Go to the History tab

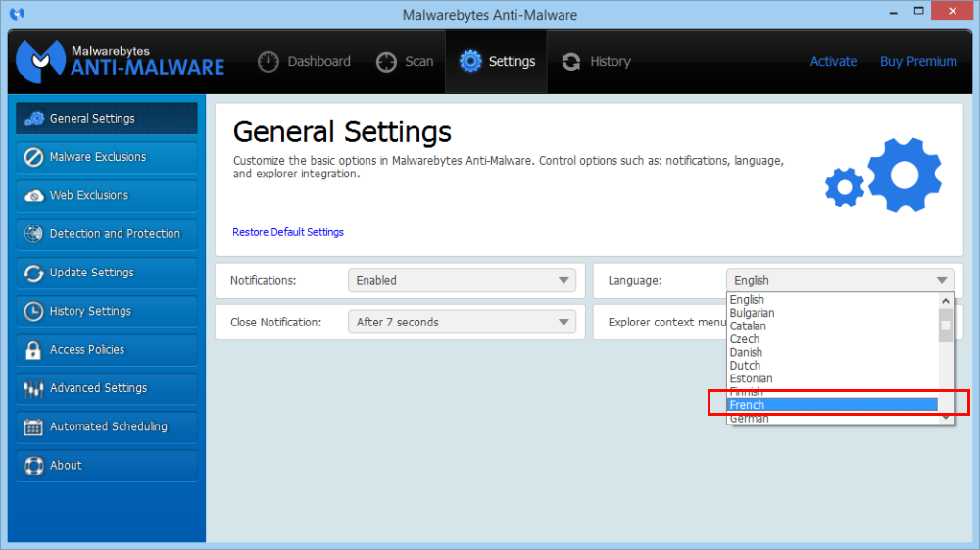(596, 61)
